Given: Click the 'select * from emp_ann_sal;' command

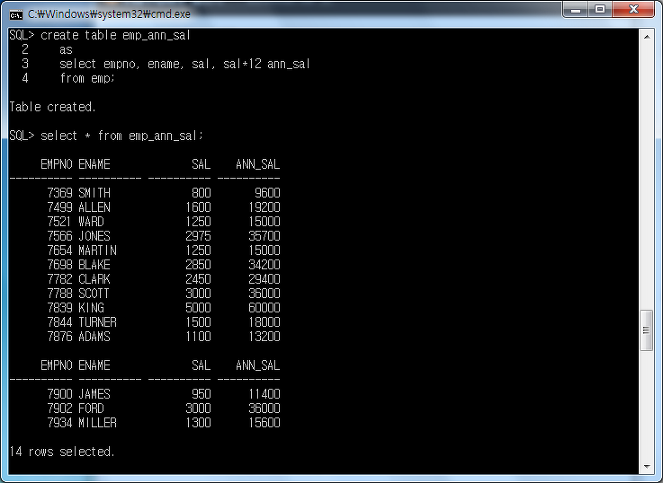Looking at the screenshot, I should click(x=122, y=136).
